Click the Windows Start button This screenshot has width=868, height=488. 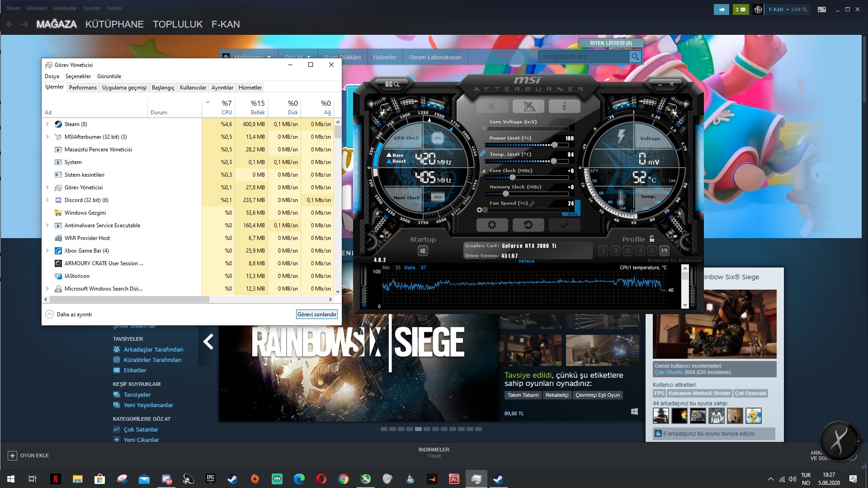(11, 479)
